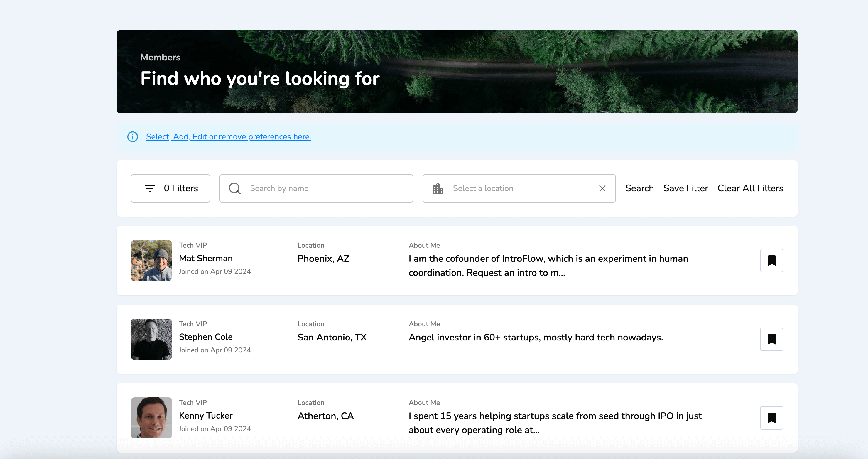This screenshot has height=459, width=868.
Task: Bookmark Kenny Tucker's profile
Action: point(771,418)
